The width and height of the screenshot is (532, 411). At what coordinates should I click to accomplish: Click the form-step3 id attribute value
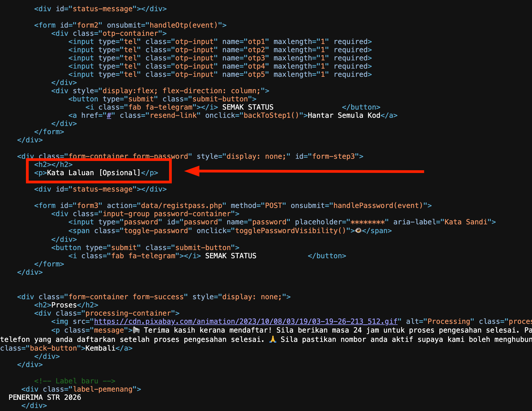point(333,156)
